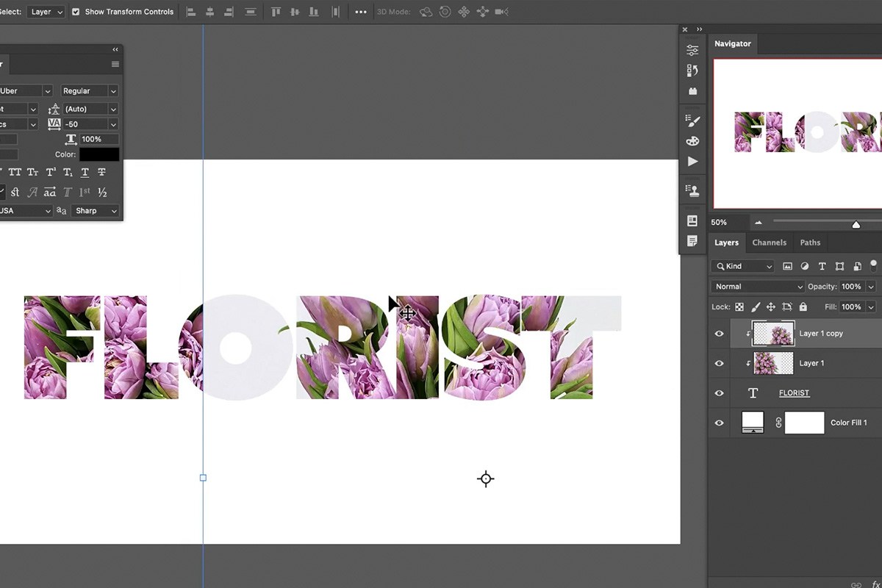Click the 3D roll camera icon

coord(445,12)
